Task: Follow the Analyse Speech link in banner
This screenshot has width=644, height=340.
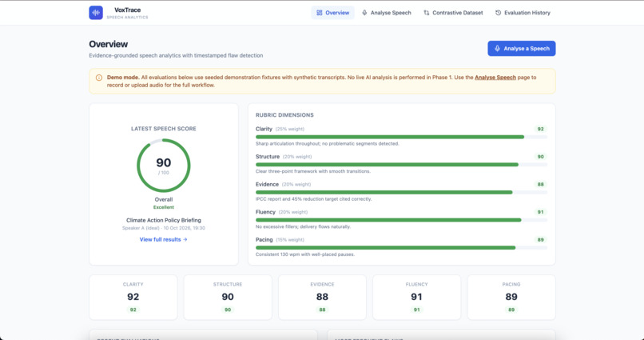Action: pos(495,78)
